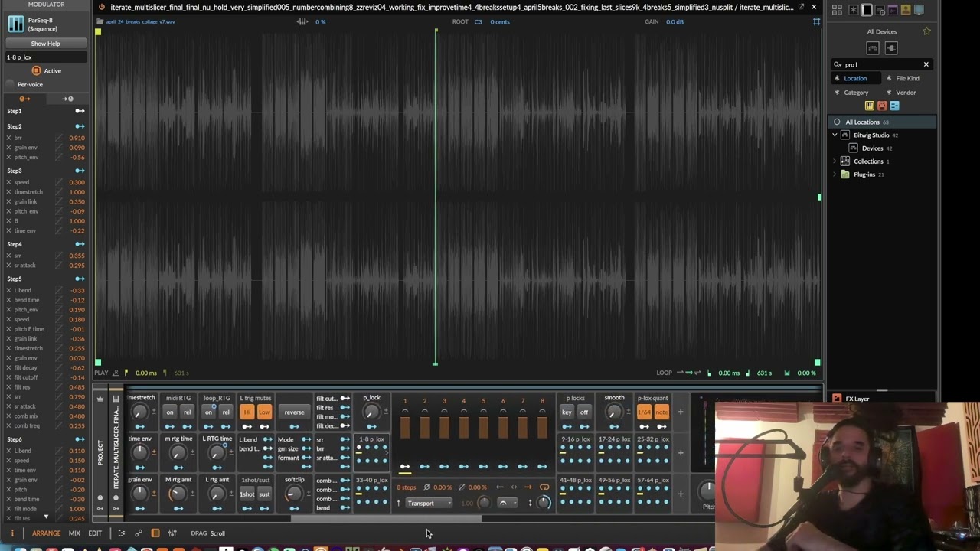Click Step1 modulation routing arrow

coord(80,111)
